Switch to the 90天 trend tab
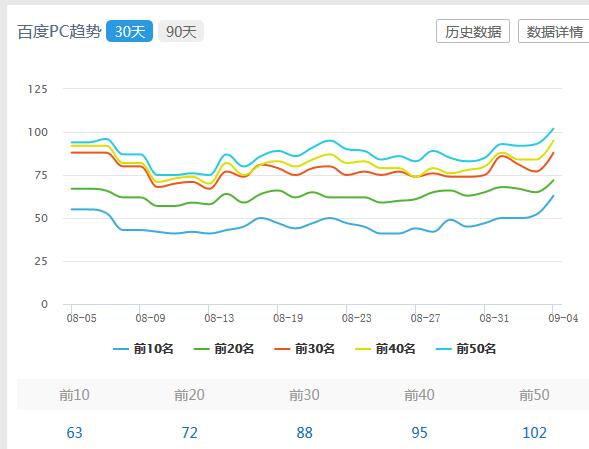589x449 pixels. click(181, 31)
